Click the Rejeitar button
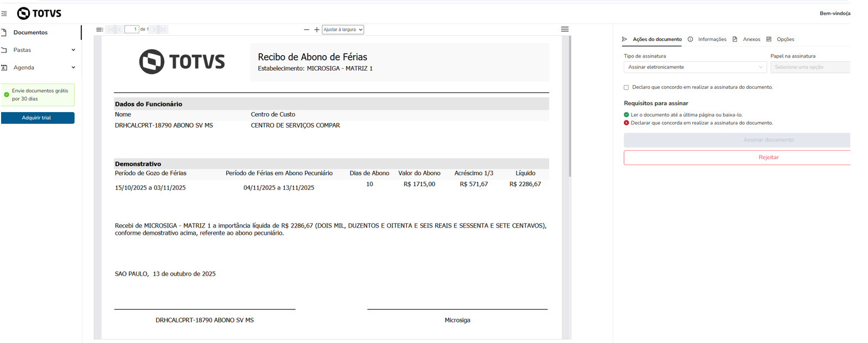 click(737, 157)
